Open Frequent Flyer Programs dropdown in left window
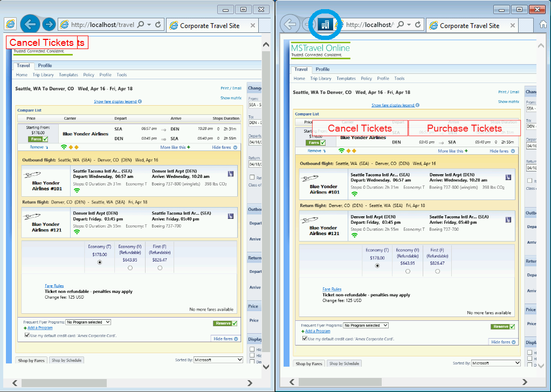 point(88,322)
